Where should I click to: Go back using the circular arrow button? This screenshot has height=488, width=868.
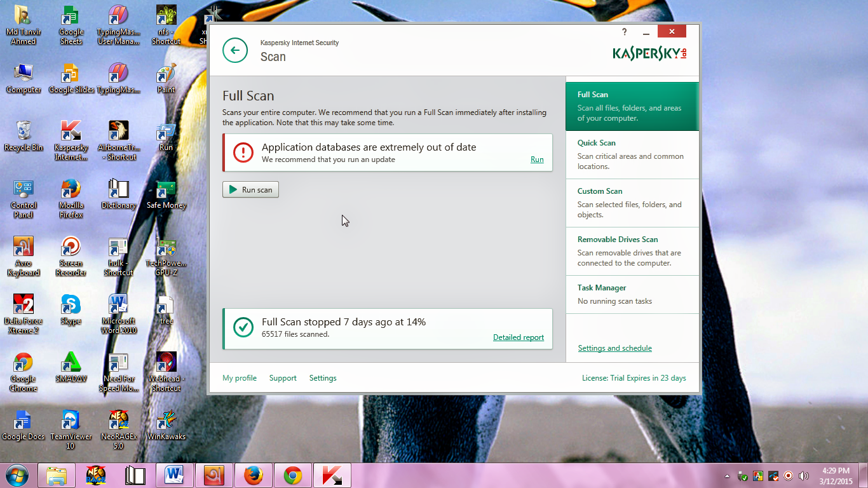[x=235, y=50]
